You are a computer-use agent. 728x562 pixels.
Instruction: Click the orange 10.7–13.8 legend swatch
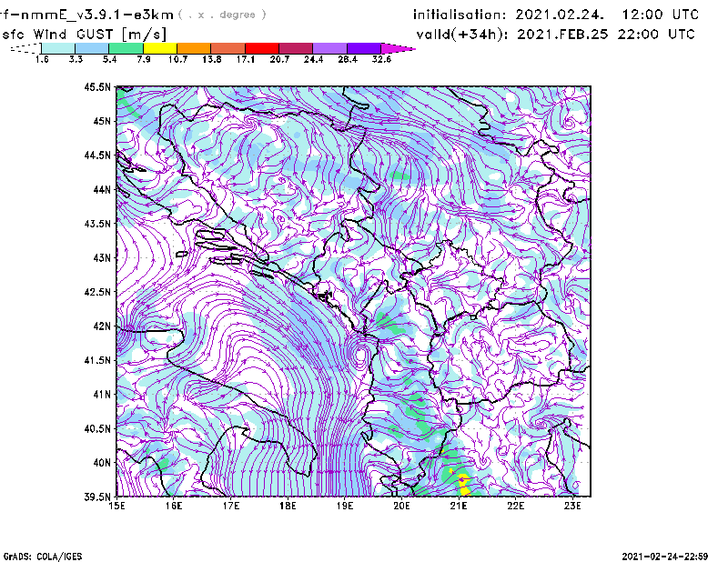[194, 48]
